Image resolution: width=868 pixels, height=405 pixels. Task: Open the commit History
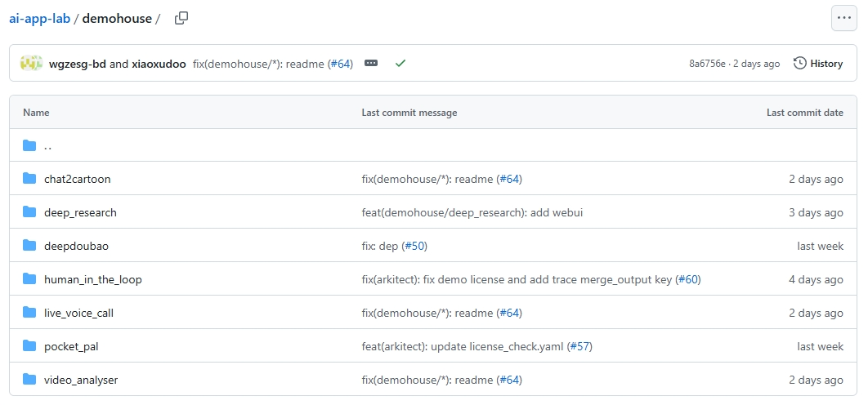tap(818, 64)
